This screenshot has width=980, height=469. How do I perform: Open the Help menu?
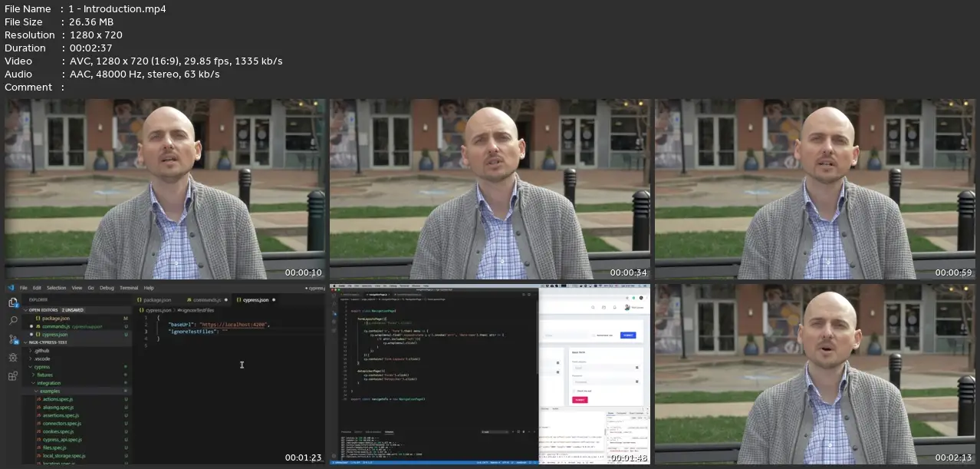pyautogui.click(x=149, y=288)
